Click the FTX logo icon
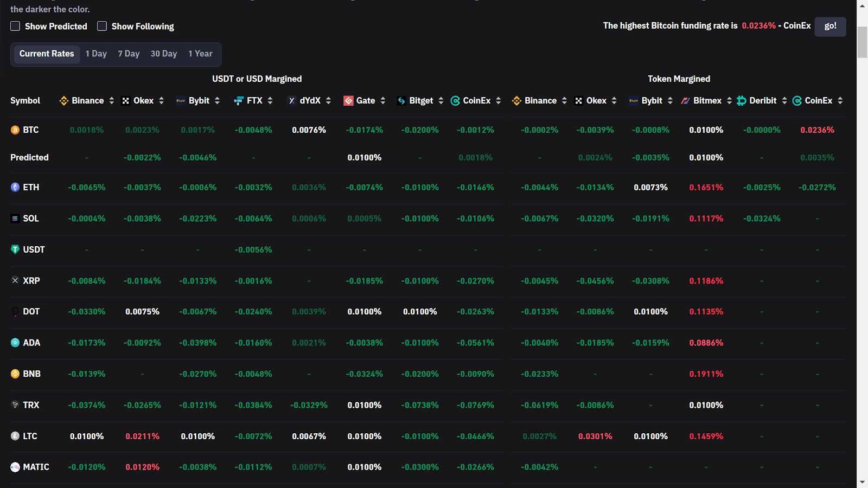868x488 pixels. click(x=238, y=101)
